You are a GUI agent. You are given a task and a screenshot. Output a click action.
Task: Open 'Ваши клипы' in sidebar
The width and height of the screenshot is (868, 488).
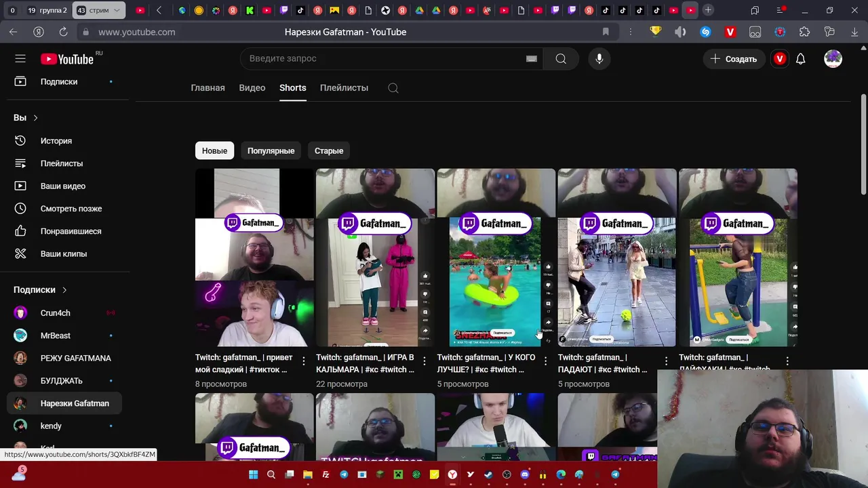point(65,253)
